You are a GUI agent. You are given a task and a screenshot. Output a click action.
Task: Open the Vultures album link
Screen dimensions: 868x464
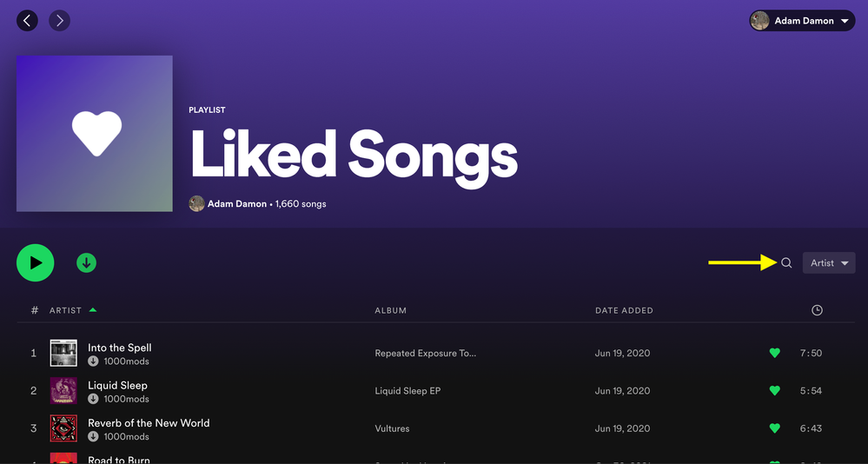pos(392,428)
